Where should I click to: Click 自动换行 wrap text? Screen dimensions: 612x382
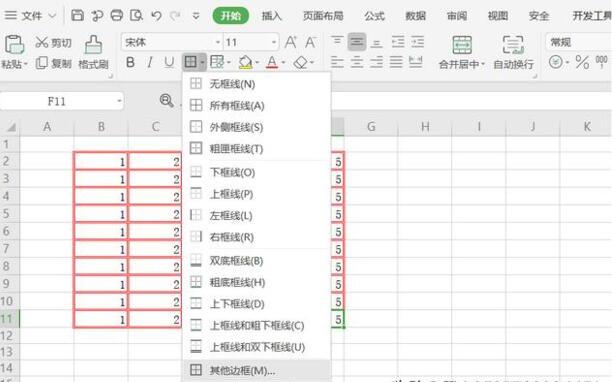click(x=513, y=52)
